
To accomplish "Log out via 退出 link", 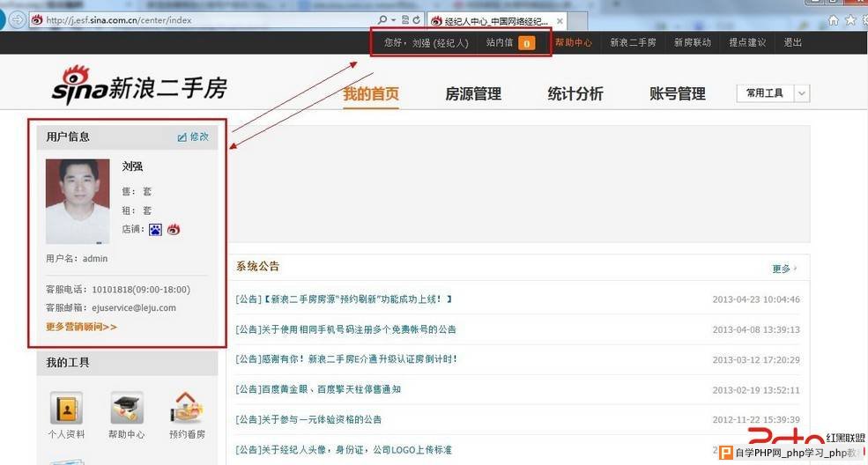I will tap(793, 42).
